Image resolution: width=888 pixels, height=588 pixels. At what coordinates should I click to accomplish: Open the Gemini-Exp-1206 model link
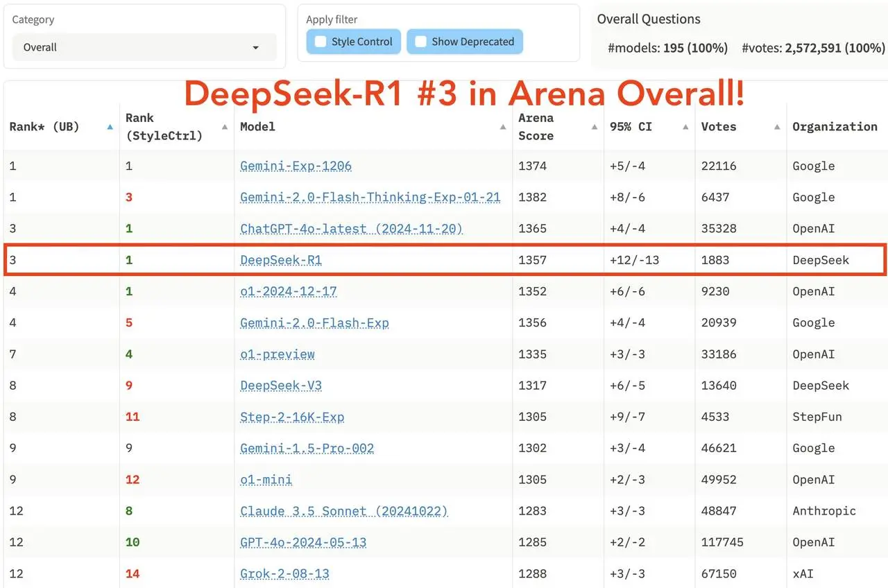pyautogui.click(x=296, y=166)
